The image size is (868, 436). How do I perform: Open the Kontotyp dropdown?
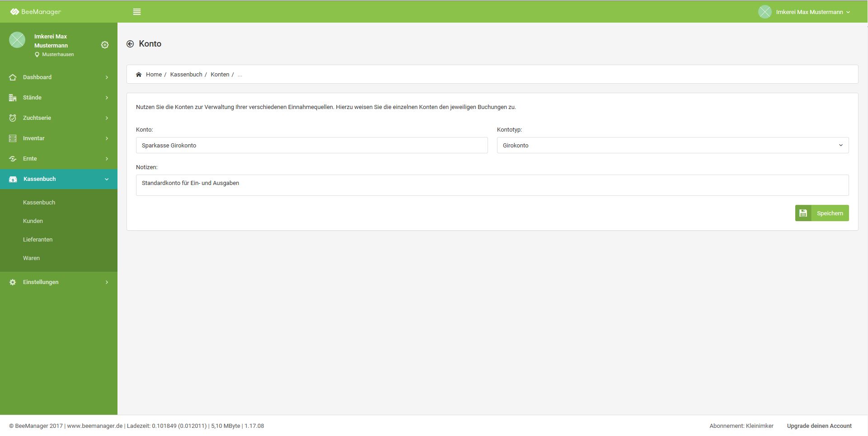coord(672,145)
